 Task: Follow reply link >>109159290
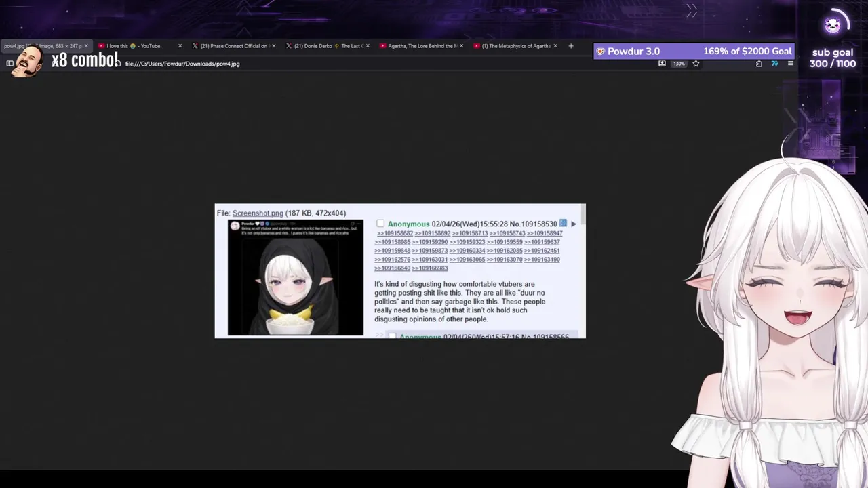[x=430, y=242]
